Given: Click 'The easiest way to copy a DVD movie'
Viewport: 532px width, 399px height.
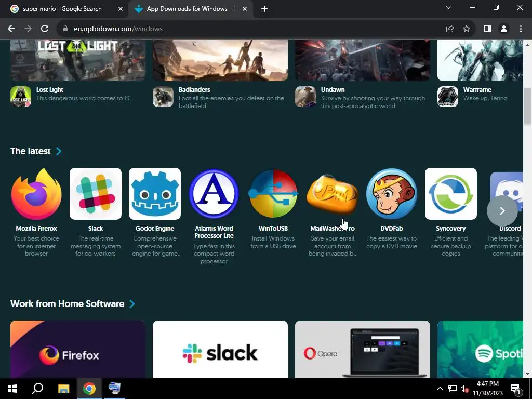Looking at the screenshot, I should (392, 242).
